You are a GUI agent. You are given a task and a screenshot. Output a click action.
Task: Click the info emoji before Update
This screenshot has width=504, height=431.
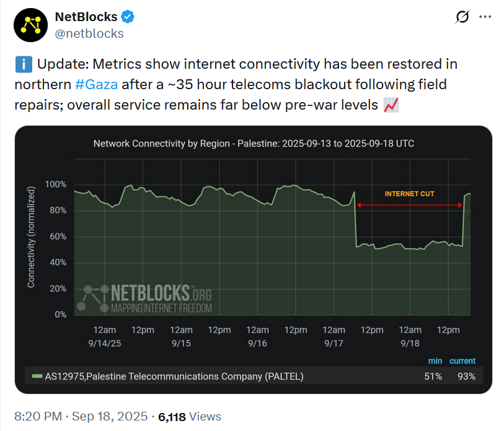(x=22, y=64)
